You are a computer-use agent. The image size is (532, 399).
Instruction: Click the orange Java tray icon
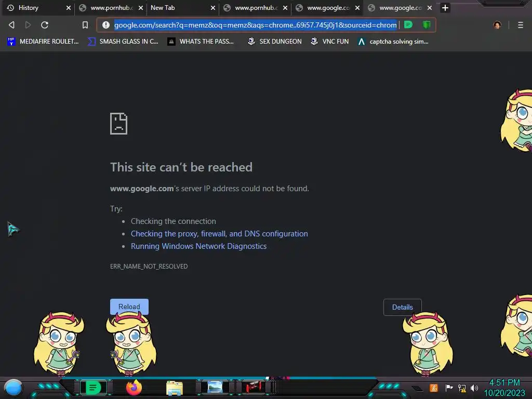click(x=434, y=388)
